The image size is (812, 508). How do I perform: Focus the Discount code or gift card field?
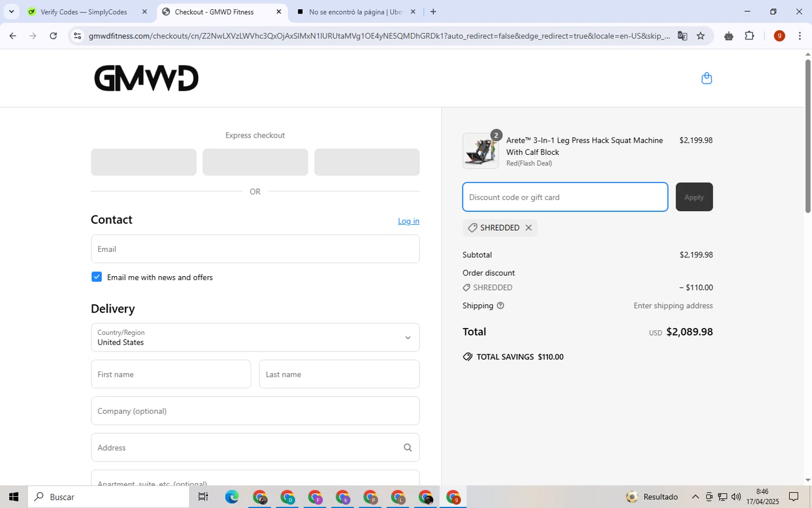(x=565, y=197)
